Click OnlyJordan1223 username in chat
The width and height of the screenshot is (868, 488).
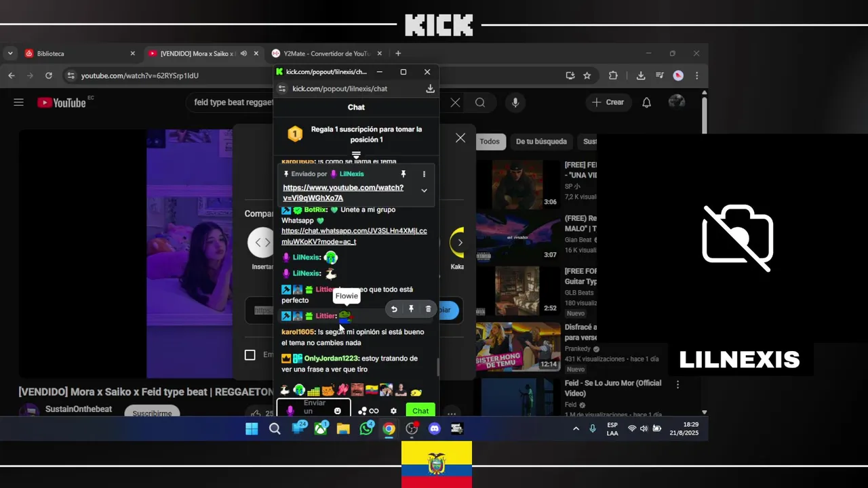[x=332, y=359]
